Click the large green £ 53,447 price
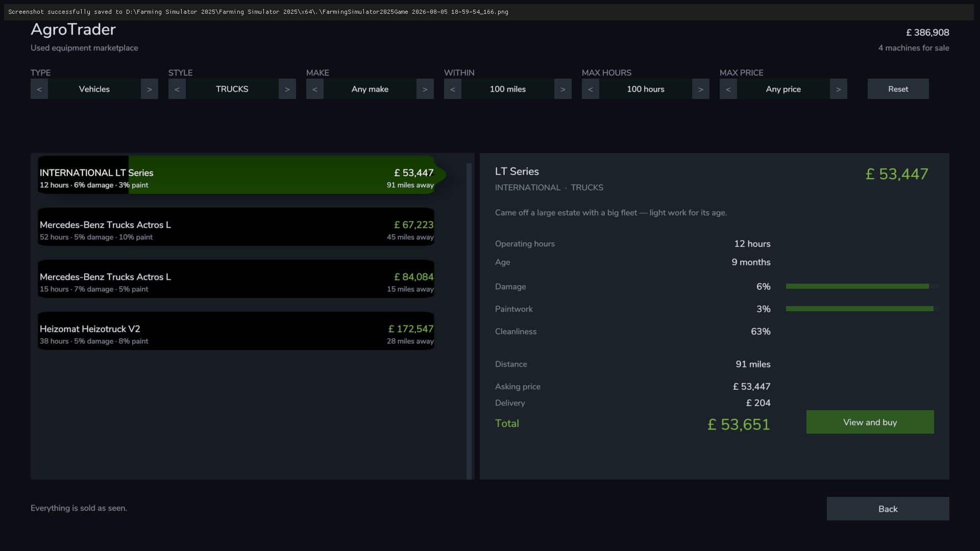 897,174
